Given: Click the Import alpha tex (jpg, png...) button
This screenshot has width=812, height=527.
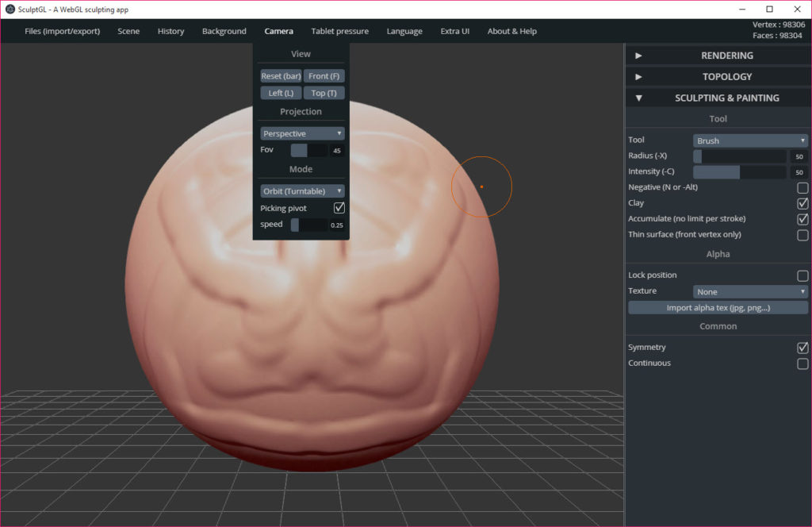Looking at the screenshot, I should point(717,307).
